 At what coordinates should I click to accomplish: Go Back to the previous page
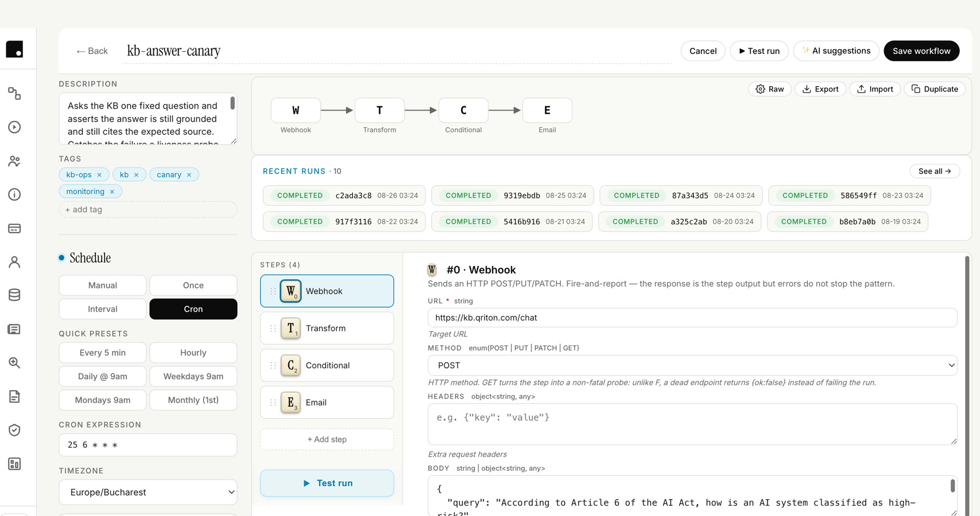[x=92, y=51]
